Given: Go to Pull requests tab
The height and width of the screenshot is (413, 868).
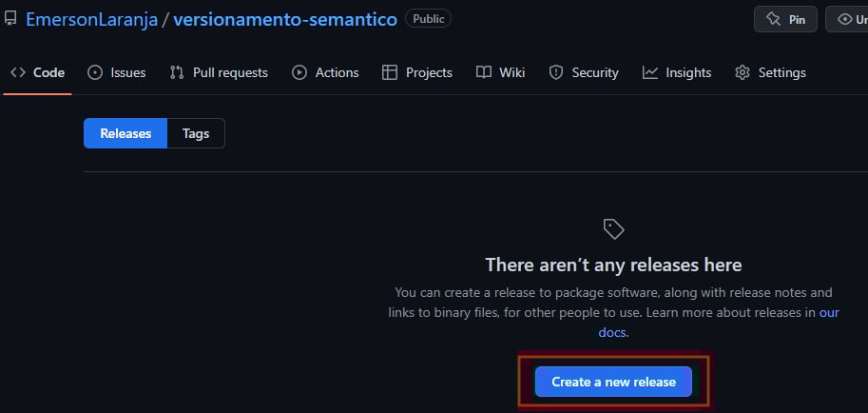Looking at the screenshot, I should coord(219,72).
